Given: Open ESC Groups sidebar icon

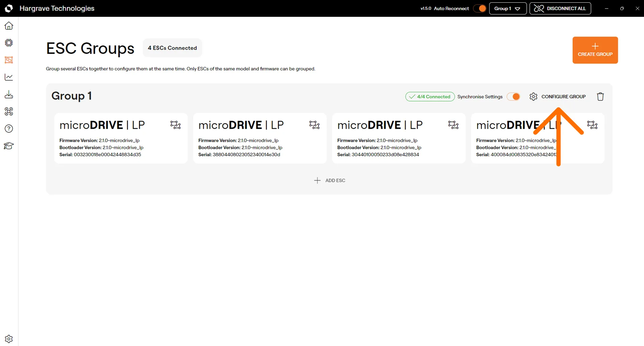Looking at the screenshot, I should coord(9,60).
